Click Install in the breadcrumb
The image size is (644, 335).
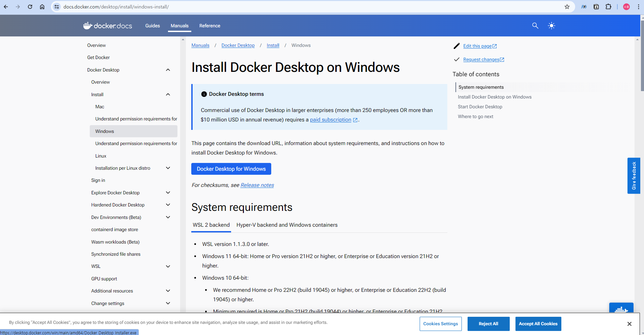[273, 45]
